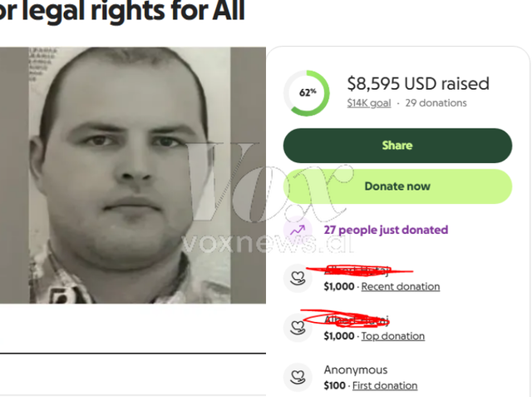The height and width of the screenshot is (397, 532).
Task: Click the $8,595 USD raised amount
Action: (418, 83)
